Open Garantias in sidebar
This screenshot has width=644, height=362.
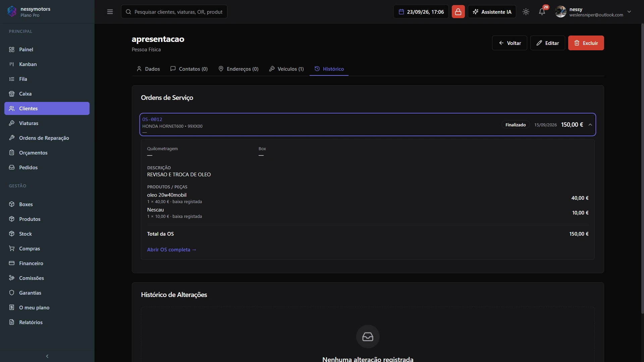pyautogui.click(x=47, y=293)
